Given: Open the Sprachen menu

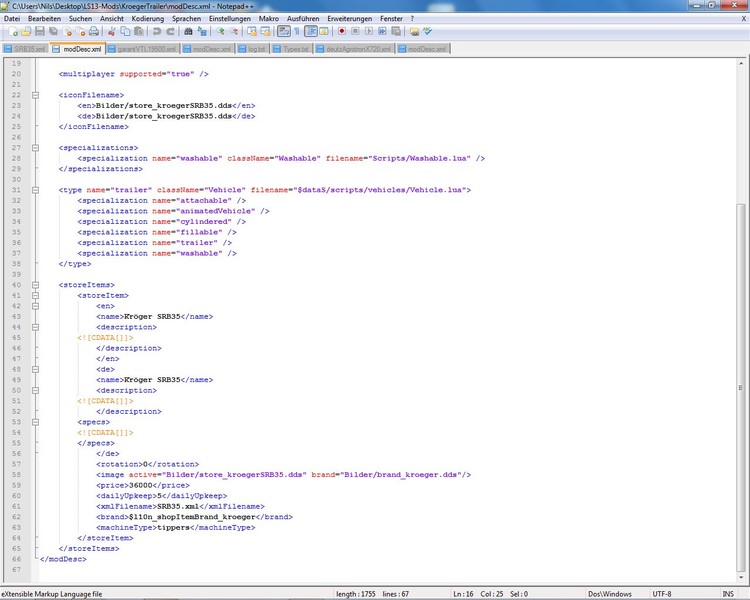Looking at the screenshot, I should (187, 19).
